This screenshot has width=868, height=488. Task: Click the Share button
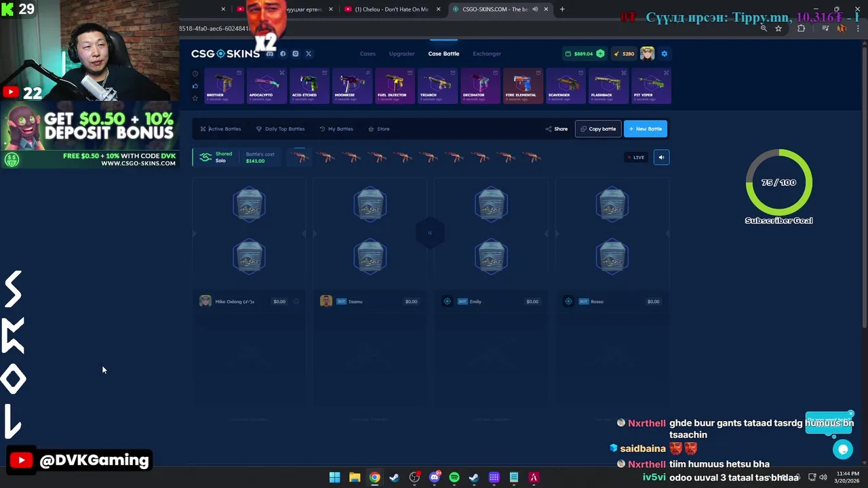[x=557, y=129]
